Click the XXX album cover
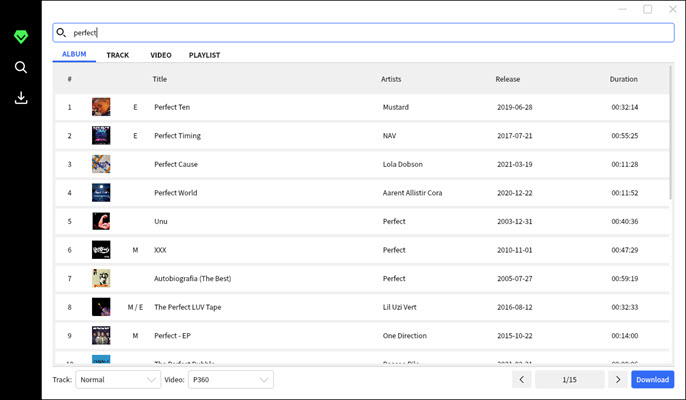 [101, 250]
